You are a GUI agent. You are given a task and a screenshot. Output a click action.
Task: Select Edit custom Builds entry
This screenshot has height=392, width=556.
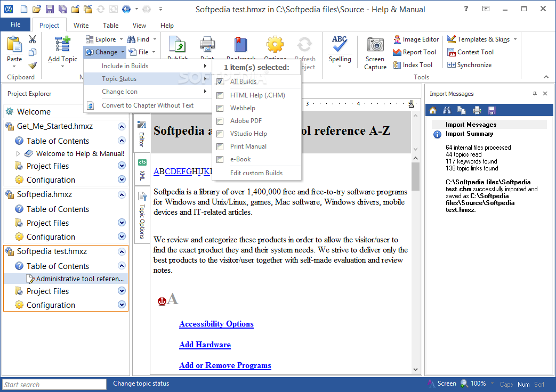(256, 173)
